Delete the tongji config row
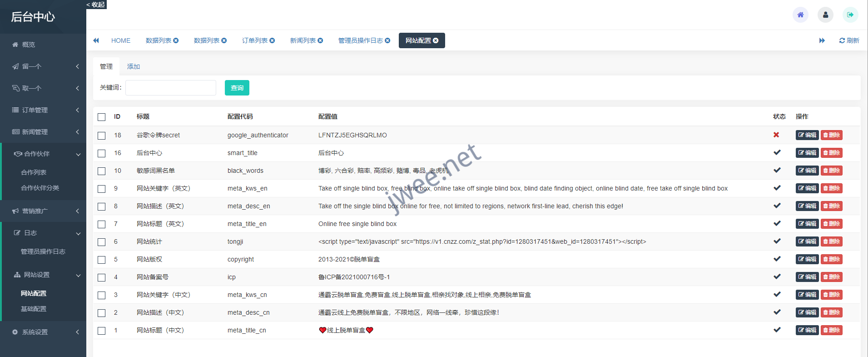868x357 pixels. coord(832,241)
